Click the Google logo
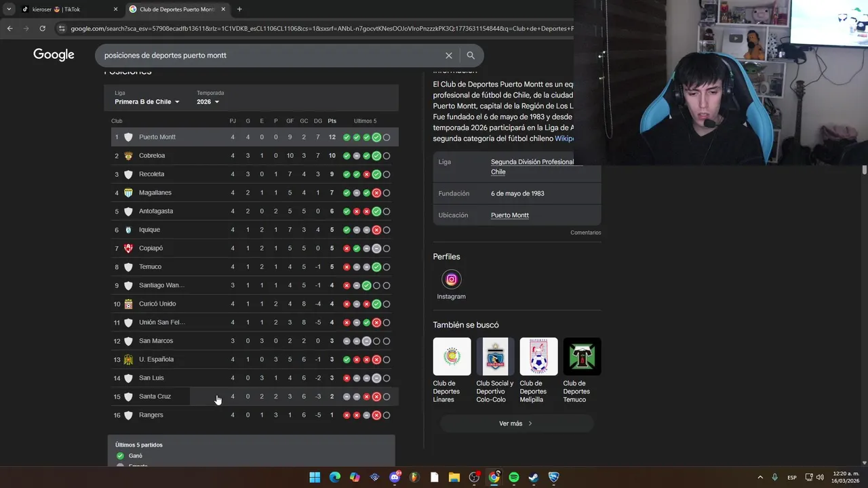 [x=54, y=55]
